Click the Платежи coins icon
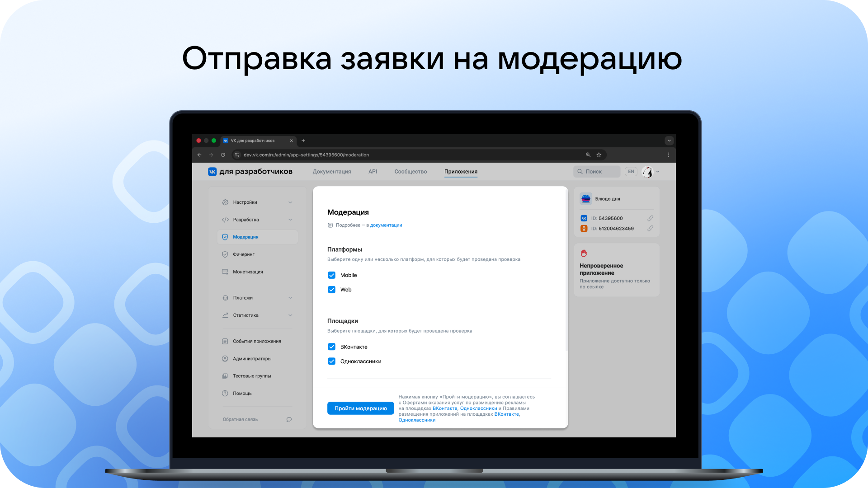 coord(225,298)
